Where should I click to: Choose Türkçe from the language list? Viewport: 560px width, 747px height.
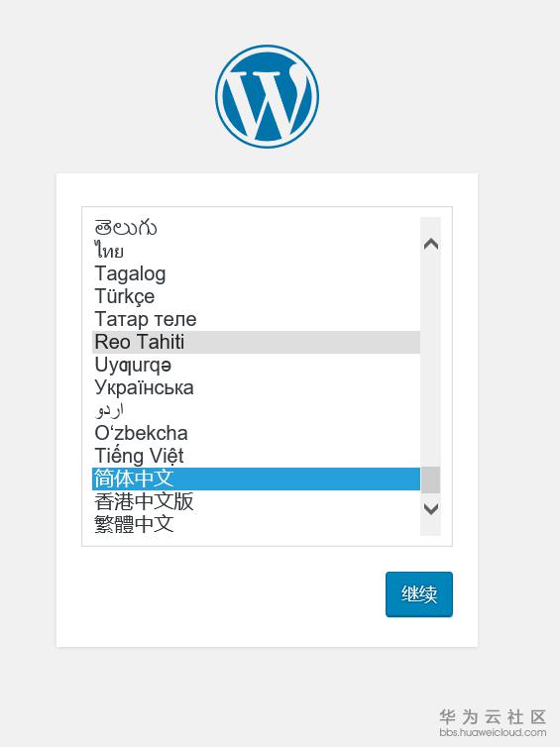click(x=256, y=296)
